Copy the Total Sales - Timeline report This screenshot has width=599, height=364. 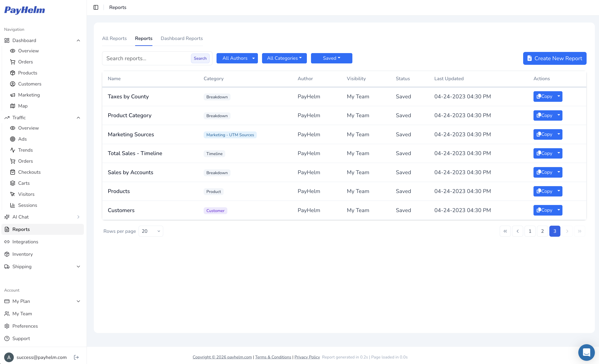click(x=544, y=153)
